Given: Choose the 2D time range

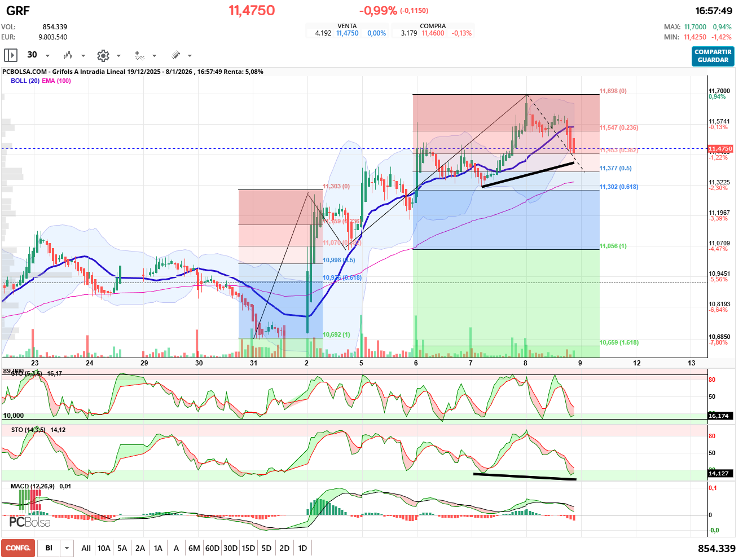Looking at the screenshot, I should (x=284, y=548).
